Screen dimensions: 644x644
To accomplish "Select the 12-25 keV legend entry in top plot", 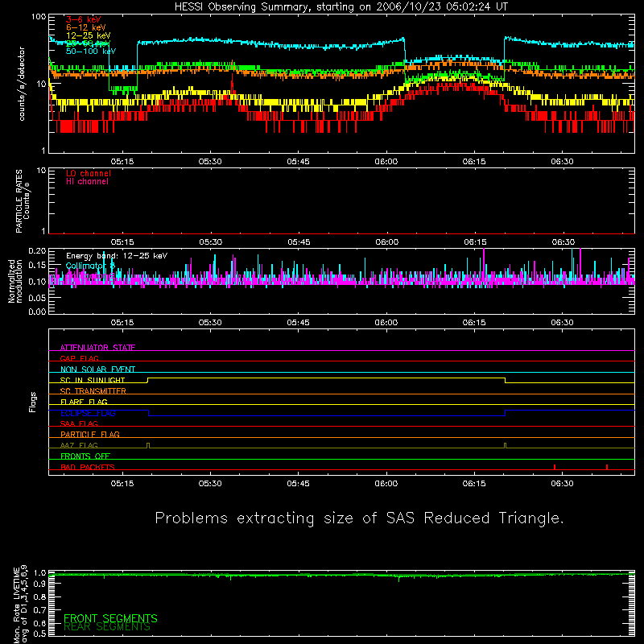I will pyautogui.click(x=89, y=35).
